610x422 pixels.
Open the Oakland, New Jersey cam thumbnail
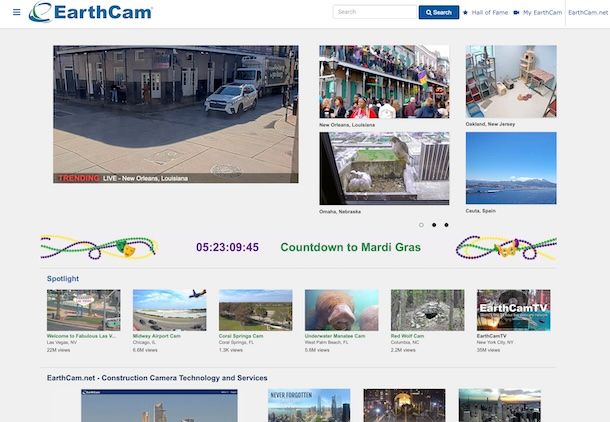click(510, 82)
